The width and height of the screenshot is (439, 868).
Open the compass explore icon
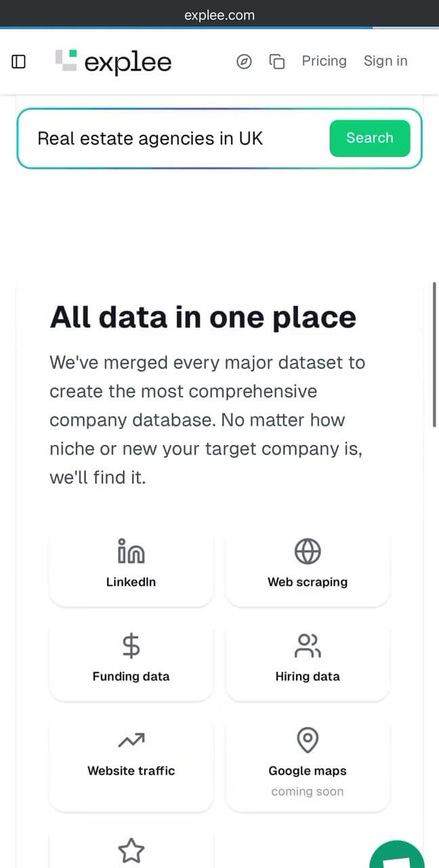click(244, 62)
